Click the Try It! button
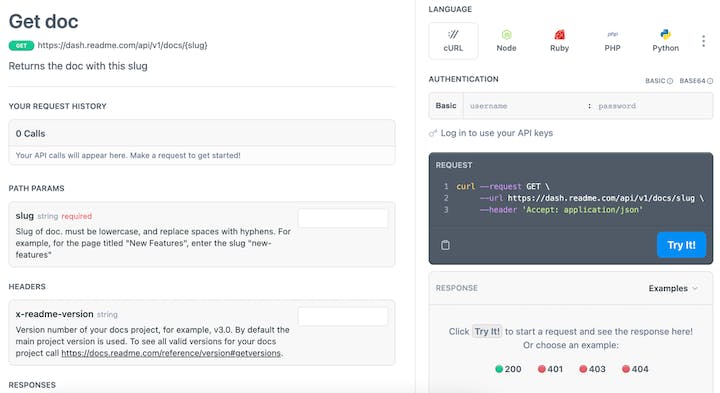The height and width of the screenshot is (393, 720). pos(681,245)
